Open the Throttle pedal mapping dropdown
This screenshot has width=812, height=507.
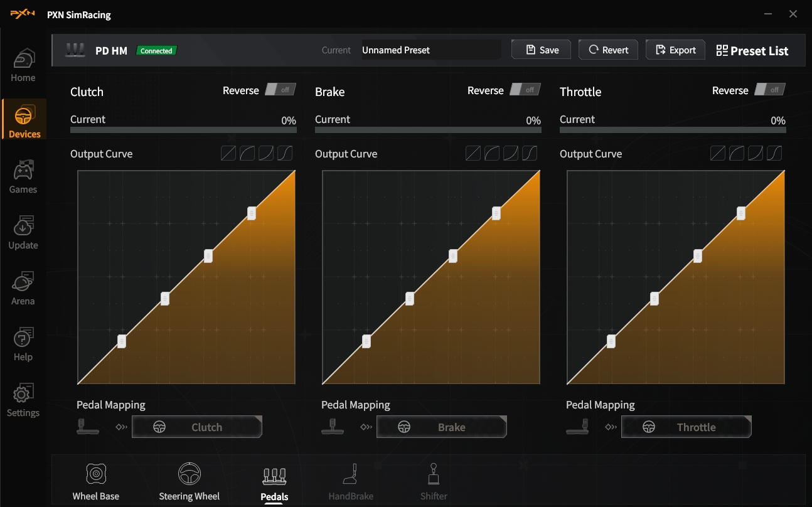(x=686, y=427)
